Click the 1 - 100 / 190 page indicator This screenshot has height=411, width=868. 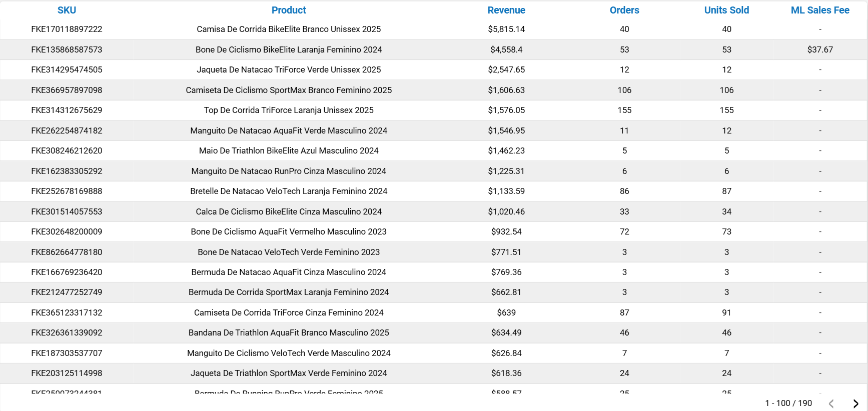(788, 403)
